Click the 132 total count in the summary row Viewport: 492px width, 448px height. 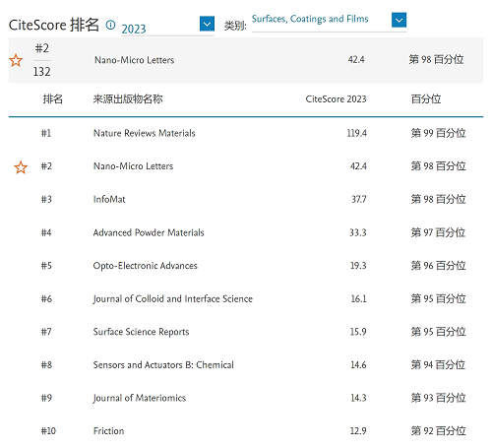click(x=41, y=72)
